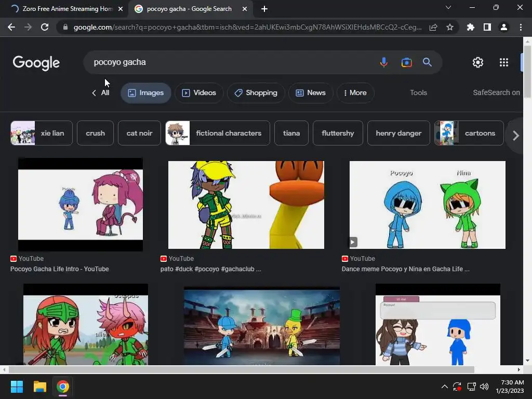Open the Chrome extensions puzzle icon
This screenshot has width=532, height=399.
coord(471,27)
